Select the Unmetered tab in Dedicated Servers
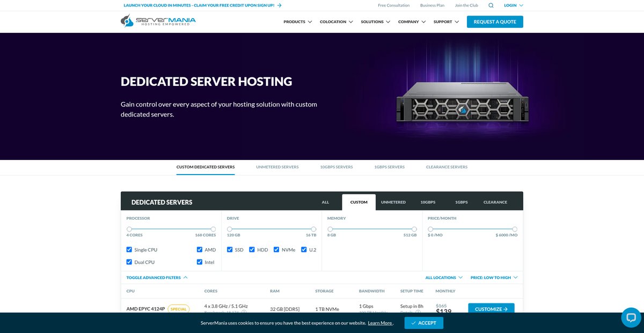644x333 pixels. tap(393, 202)
